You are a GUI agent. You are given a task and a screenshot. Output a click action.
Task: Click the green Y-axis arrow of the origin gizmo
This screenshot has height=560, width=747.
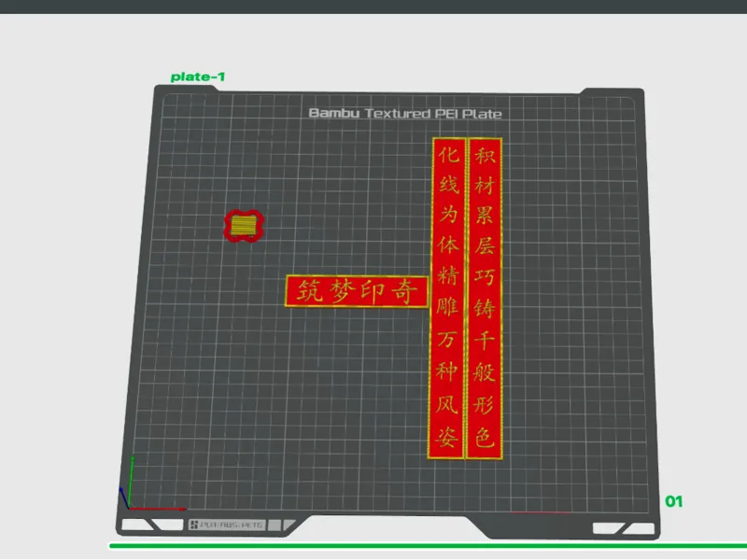131,482
